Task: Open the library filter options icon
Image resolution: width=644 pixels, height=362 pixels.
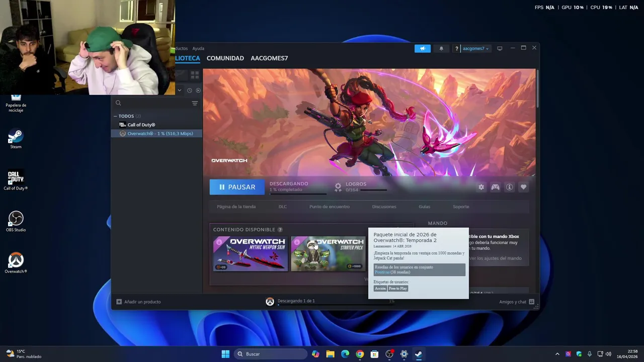Action: point(195,103)
